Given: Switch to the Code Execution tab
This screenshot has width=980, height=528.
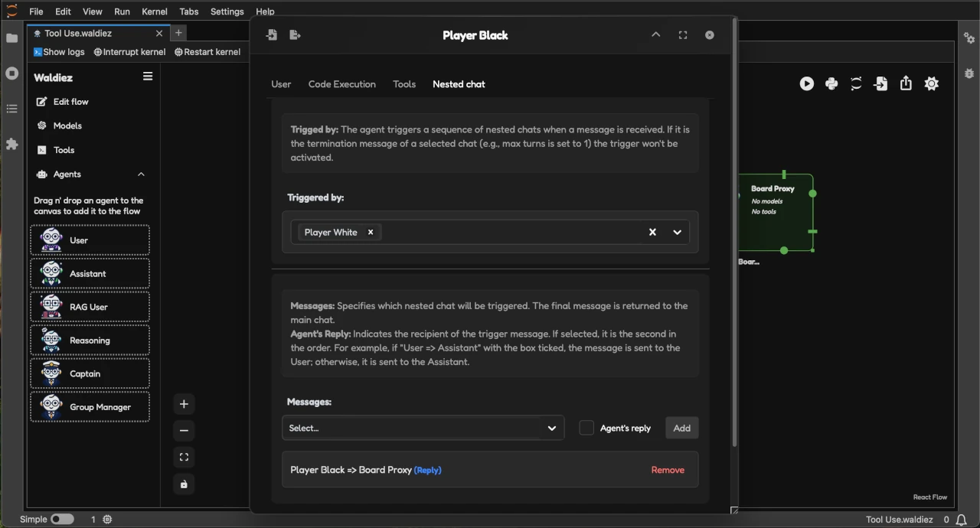Looking at the screenshot, I should (341, 84).
